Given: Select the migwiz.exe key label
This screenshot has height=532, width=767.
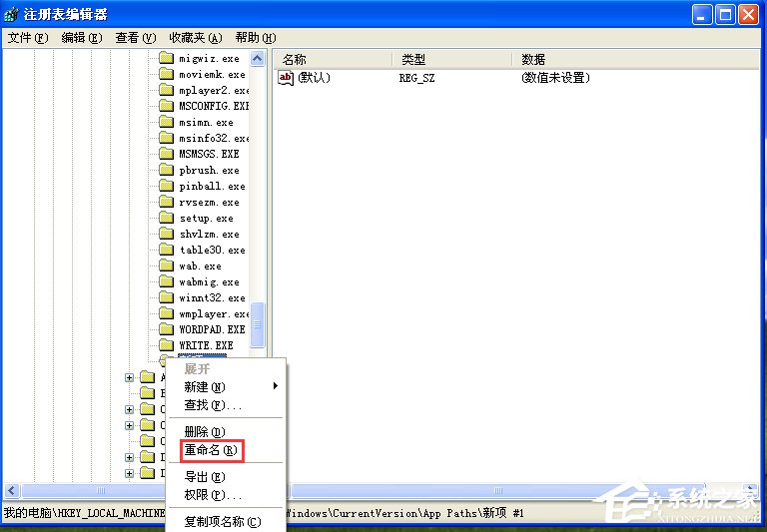Looking at the screenshot, I should point(209,59).
